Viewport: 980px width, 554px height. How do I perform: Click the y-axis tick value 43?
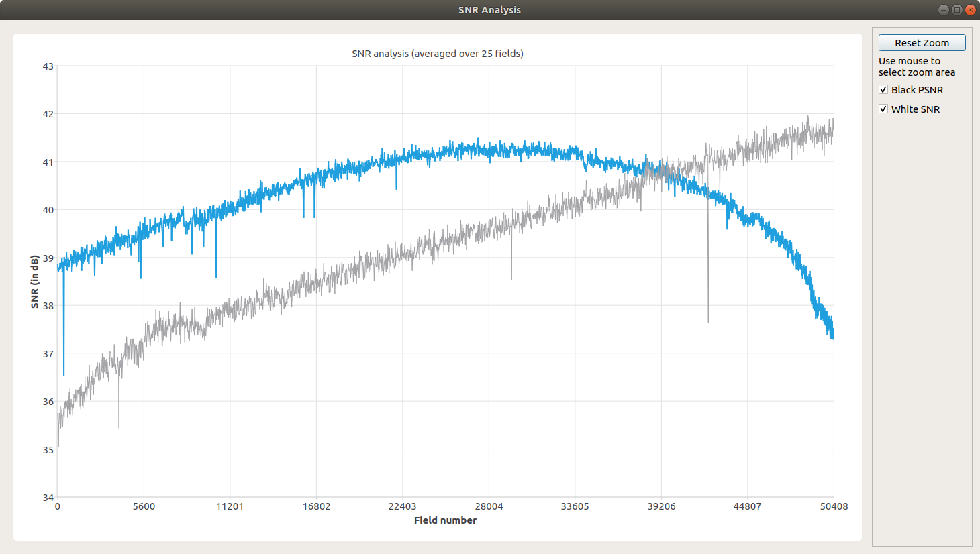coord(48,66)
